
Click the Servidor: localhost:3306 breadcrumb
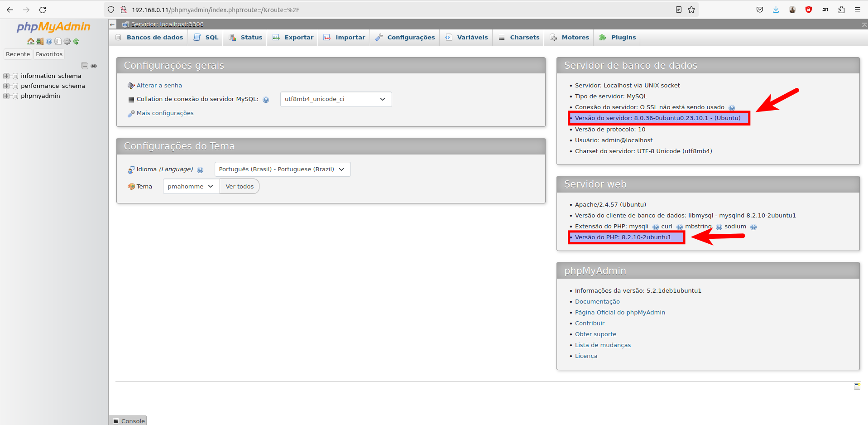[167, 24]
